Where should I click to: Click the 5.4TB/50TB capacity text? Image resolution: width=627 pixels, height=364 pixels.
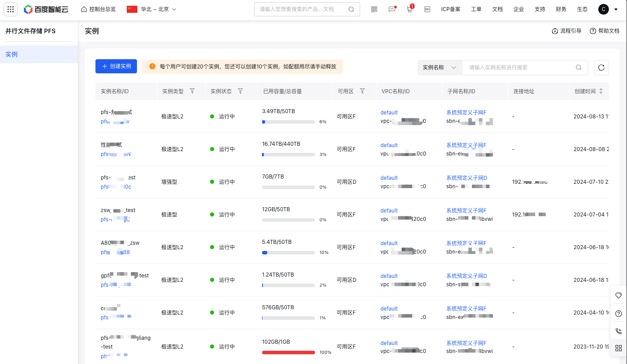pyautogui.click(x=277, y=242)
